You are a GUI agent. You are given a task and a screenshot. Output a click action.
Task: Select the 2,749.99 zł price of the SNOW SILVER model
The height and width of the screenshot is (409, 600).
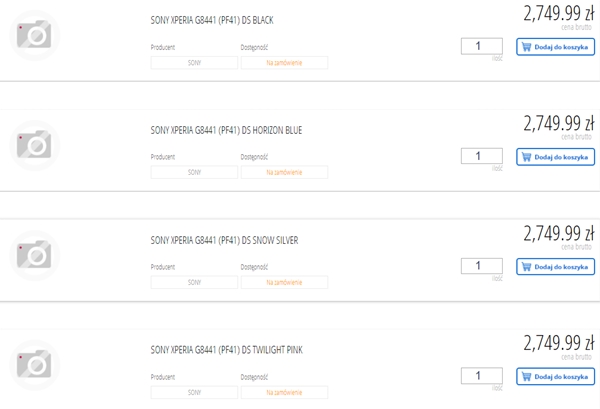[x=559, y=233]
